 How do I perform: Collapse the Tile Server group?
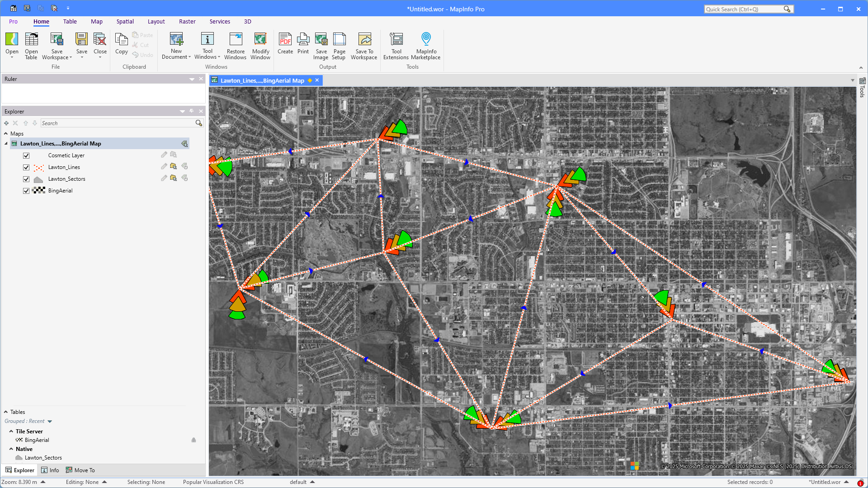point(11,432)
